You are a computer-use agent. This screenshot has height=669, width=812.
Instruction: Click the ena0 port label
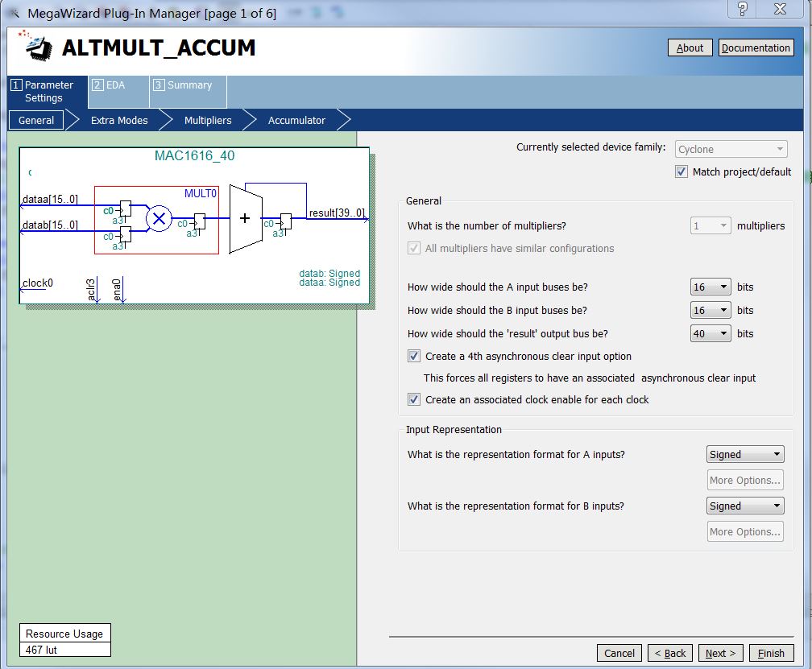click(117, 290)
